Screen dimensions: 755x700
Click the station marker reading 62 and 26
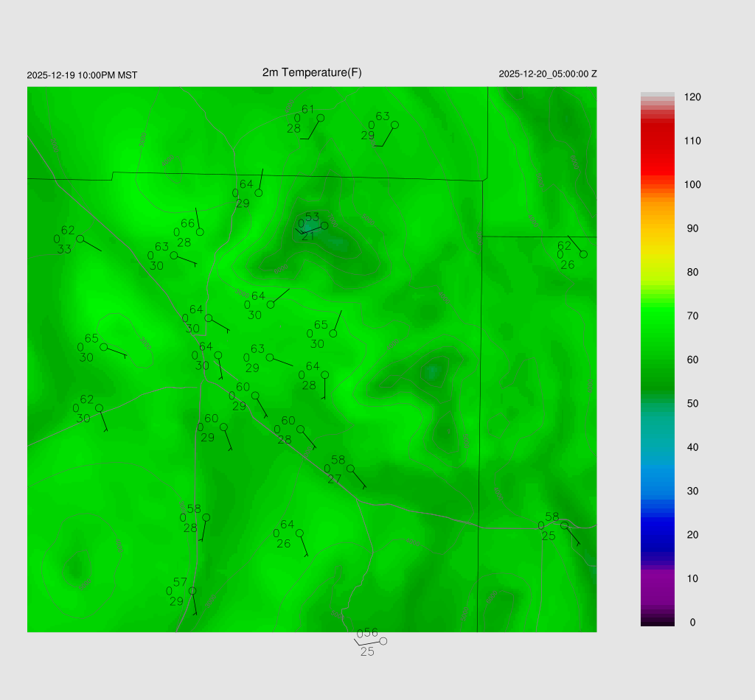coord(583,254)
